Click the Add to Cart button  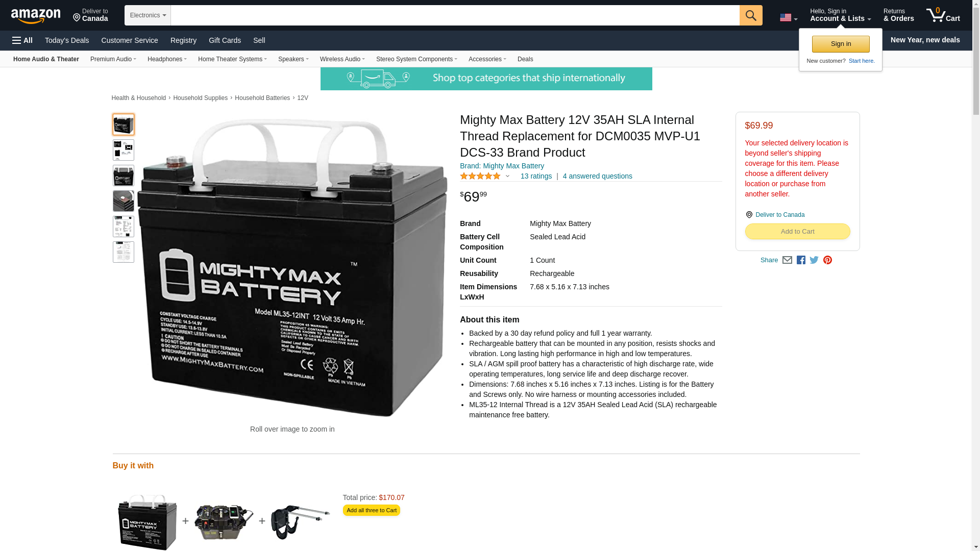click(x=797, y=232)
